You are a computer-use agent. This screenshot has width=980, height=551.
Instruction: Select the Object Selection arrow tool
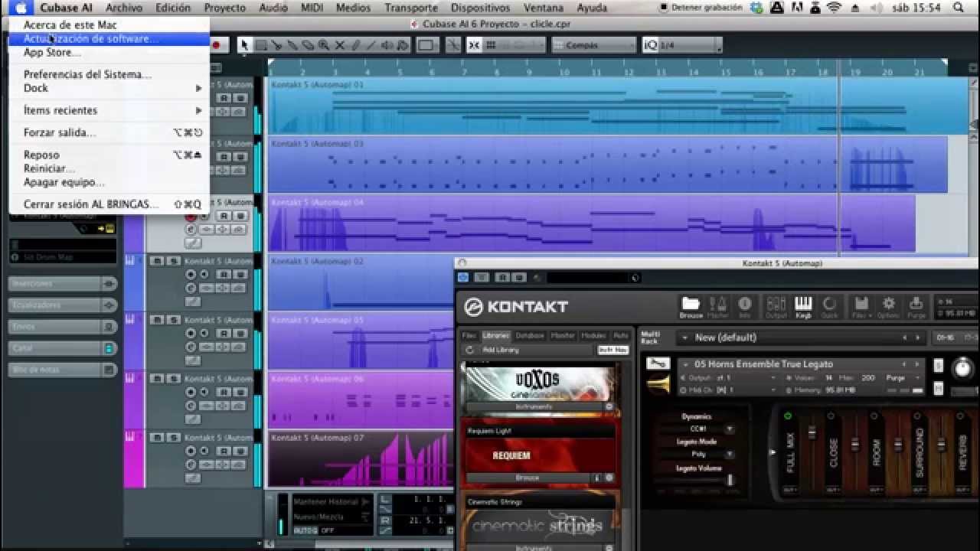click(244, 45)
